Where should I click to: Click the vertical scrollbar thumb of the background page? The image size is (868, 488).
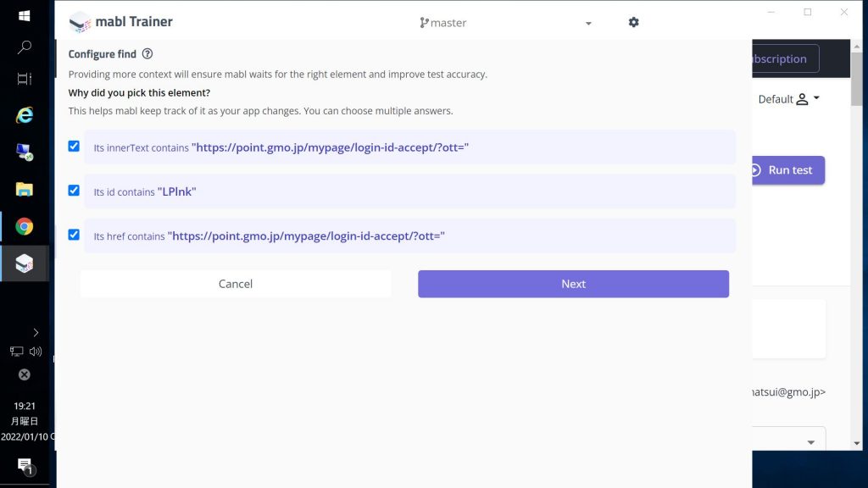pyautogui.click(x=857, y=79)
